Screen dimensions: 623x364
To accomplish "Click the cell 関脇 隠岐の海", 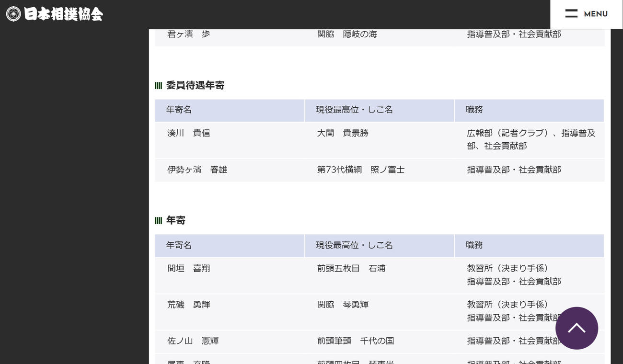I will 347,34.
